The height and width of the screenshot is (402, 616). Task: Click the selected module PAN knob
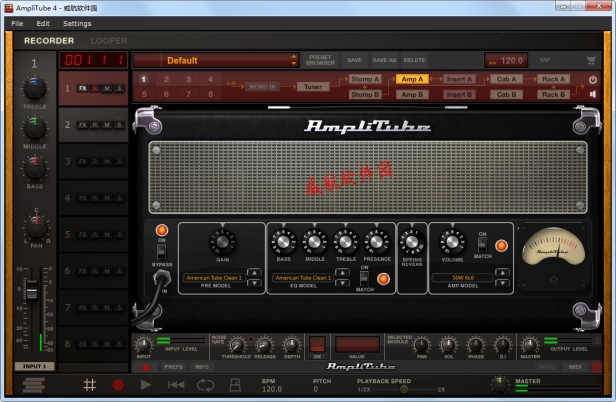point(422,345)
